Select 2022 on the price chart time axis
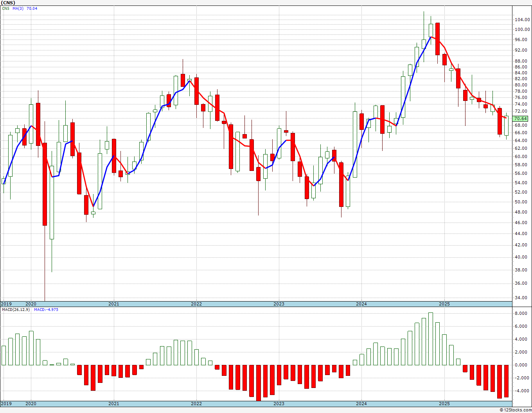This screenshot has width=532, height=413. pos(196,304)
